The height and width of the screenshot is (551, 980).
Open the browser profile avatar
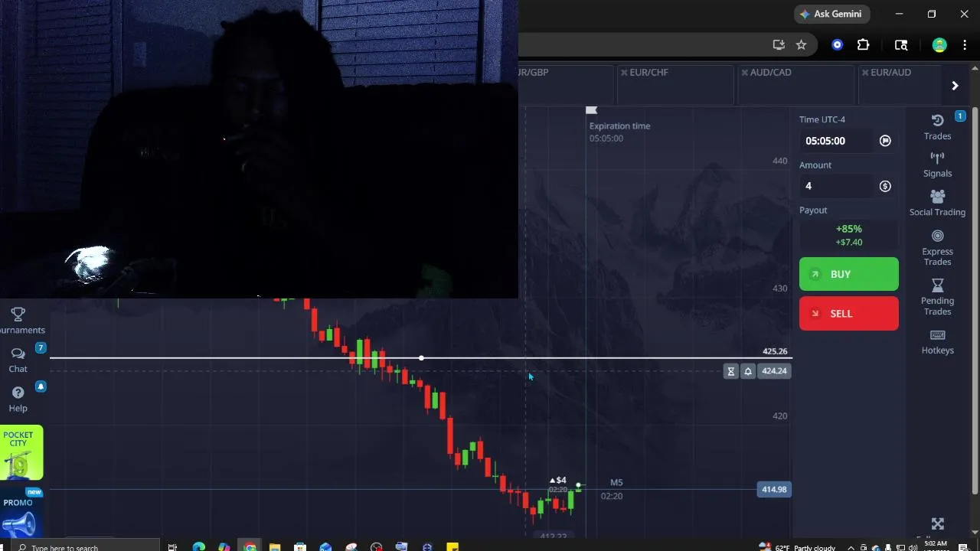pos(939,45)
